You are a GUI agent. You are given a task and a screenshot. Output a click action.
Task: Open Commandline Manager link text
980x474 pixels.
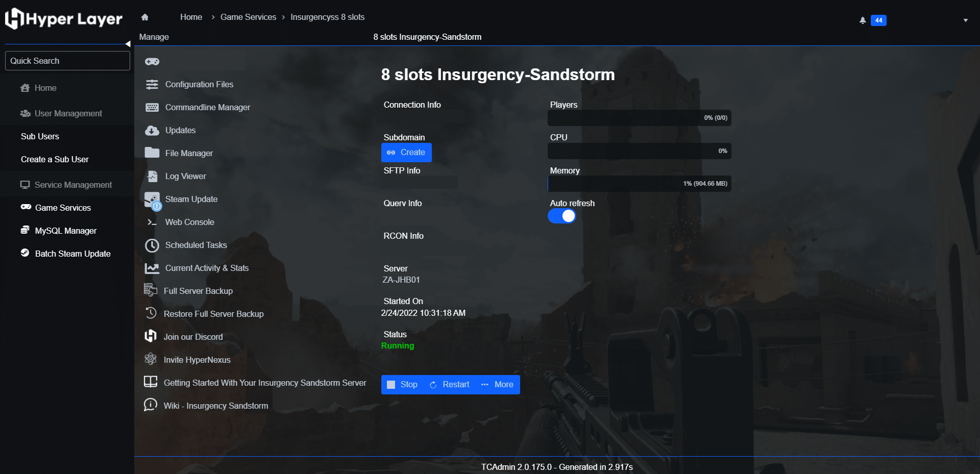[x=208, y=107]
